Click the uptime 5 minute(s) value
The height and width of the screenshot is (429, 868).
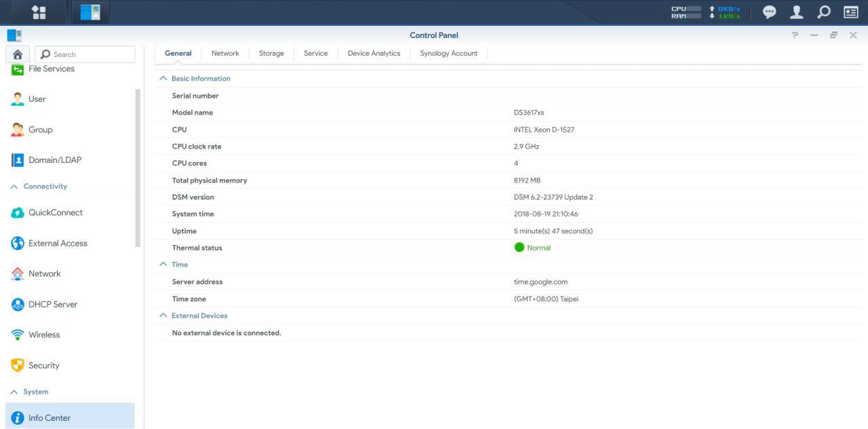[x=553, y=231]
